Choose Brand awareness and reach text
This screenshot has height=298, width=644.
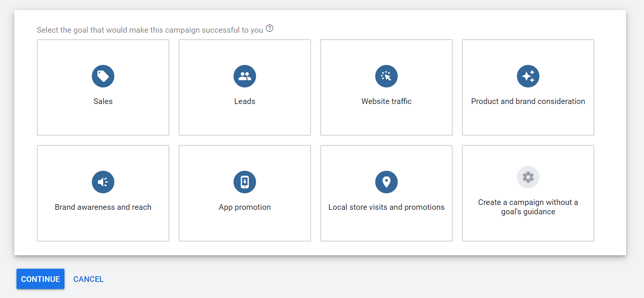tap(103, 207)
